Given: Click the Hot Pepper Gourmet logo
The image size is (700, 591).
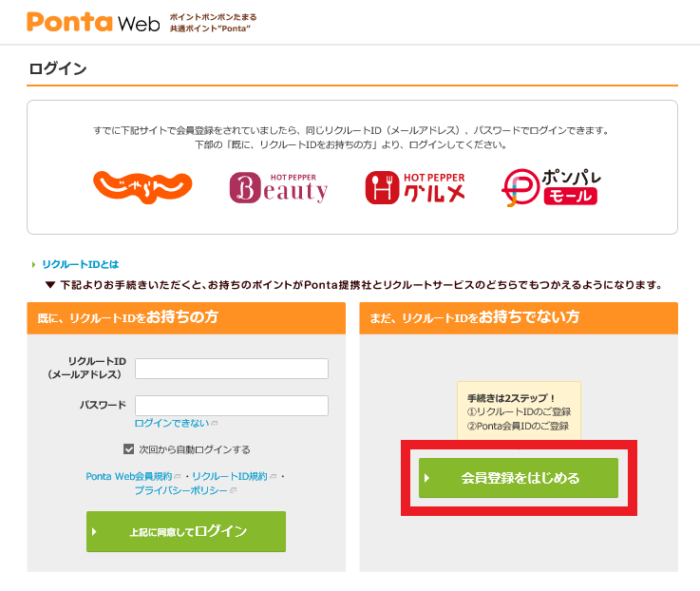Looking at the screenshot, I should click(x=415, y=187).
